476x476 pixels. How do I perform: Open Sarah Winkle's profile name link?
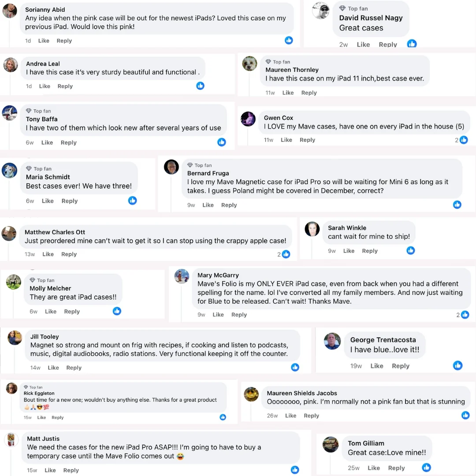point(347,228)
